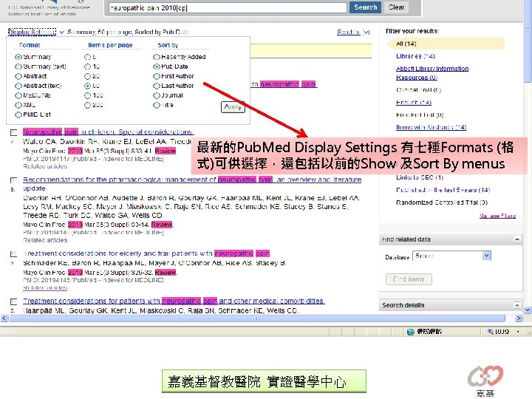Select the PMID List format option
Screen dimensions: 532x399
click(x=18, y=115)
